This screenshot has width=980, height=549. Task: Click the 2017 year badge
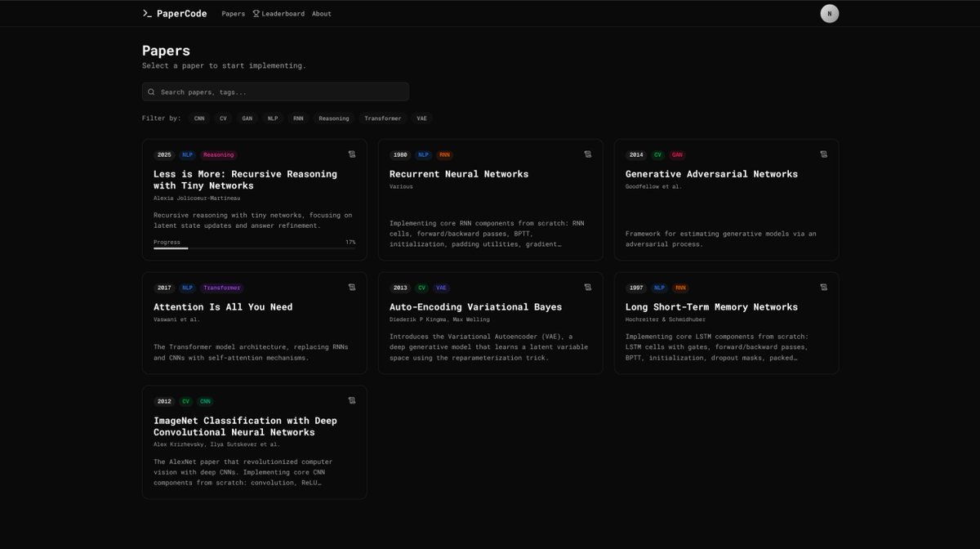(x=164, y=288)
